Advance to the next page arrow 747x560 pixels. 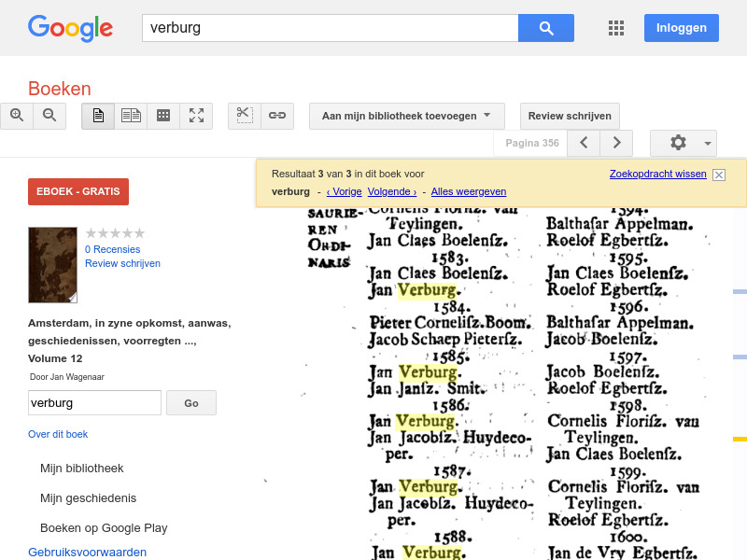tap(616, 142)
